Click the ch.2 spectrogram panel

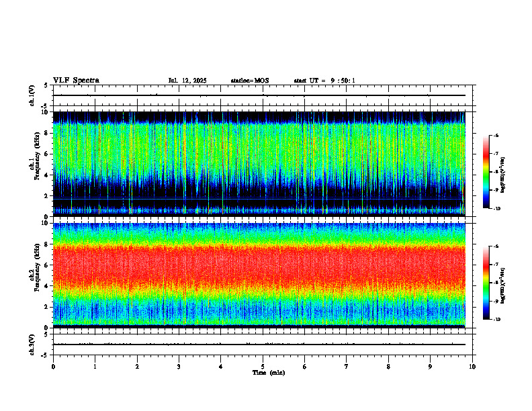(x=259, y=275)
